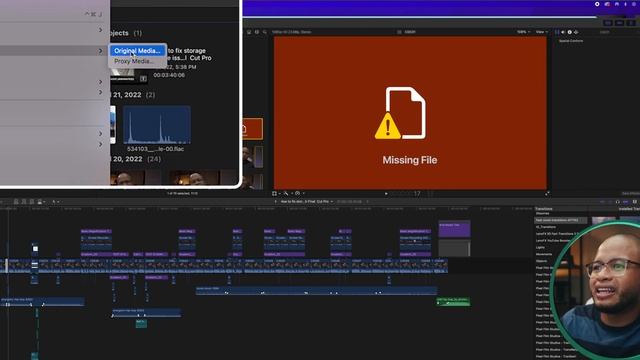
Task: Open the Transform tool dropdown below the viewer
Action: tap(276, 193)
